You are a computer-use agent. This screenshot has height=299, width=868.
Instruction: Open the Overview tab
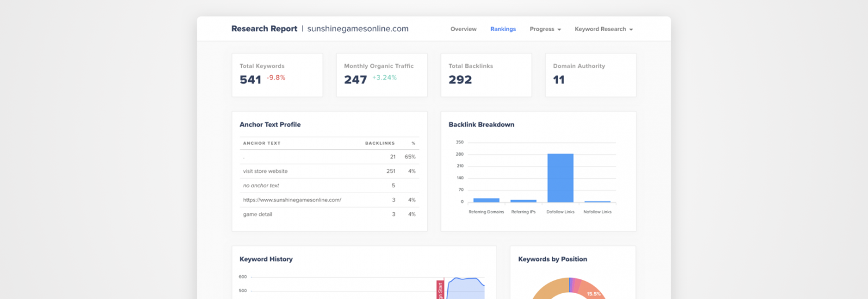463,29
